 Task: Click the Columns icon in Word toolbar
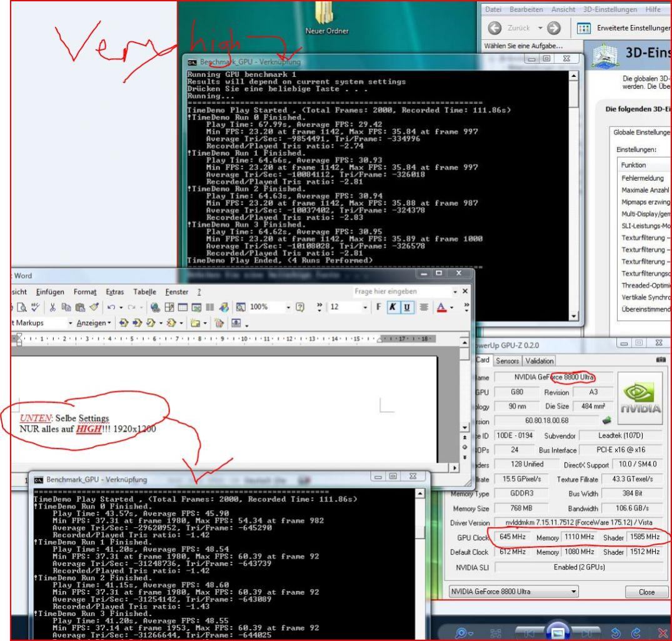[209, 307]
